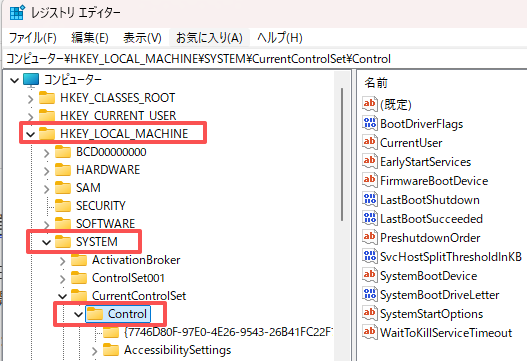Click the SystemBootDevice string icon
The height and width of the screenshot is (361, 527).
pyautogui.click(x=370, y=275)
